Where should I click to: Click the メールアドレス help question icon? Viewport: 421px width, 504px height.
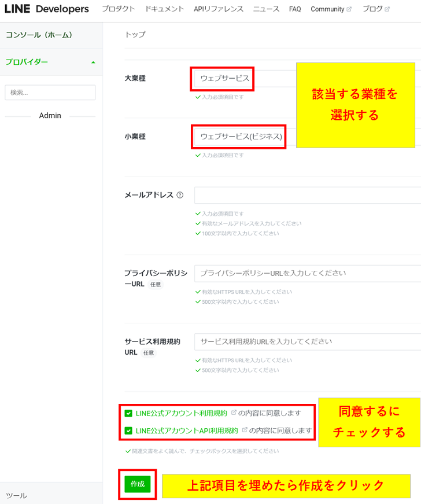180,195
